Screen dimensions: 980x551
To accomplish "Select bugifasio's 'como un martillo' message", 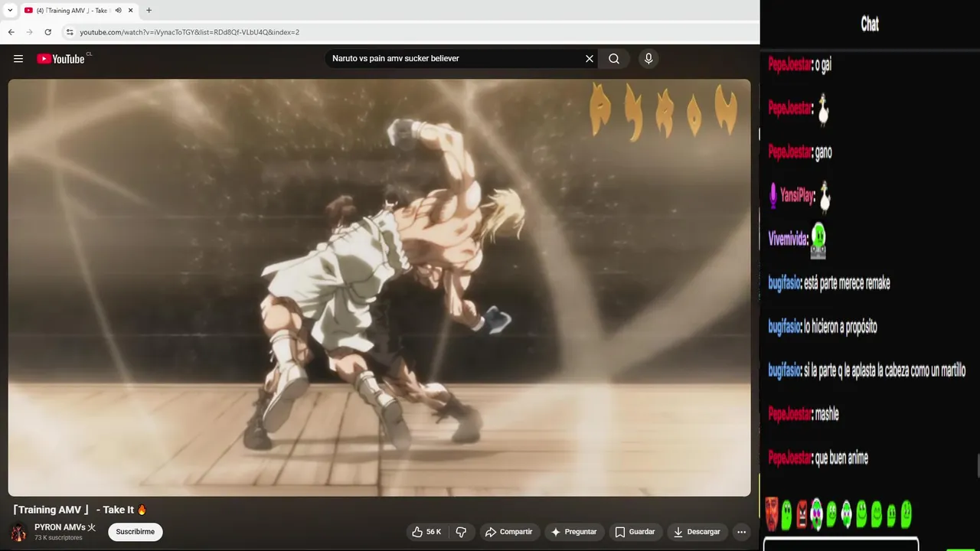I will tap(867, 370).
